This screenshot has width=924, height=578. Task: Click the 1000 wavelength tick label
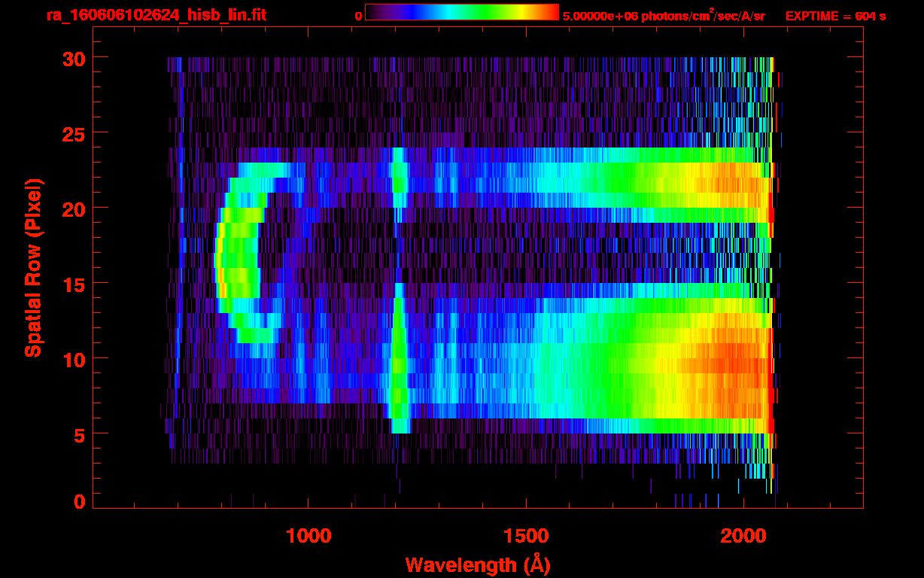click(x=309, y=536)
